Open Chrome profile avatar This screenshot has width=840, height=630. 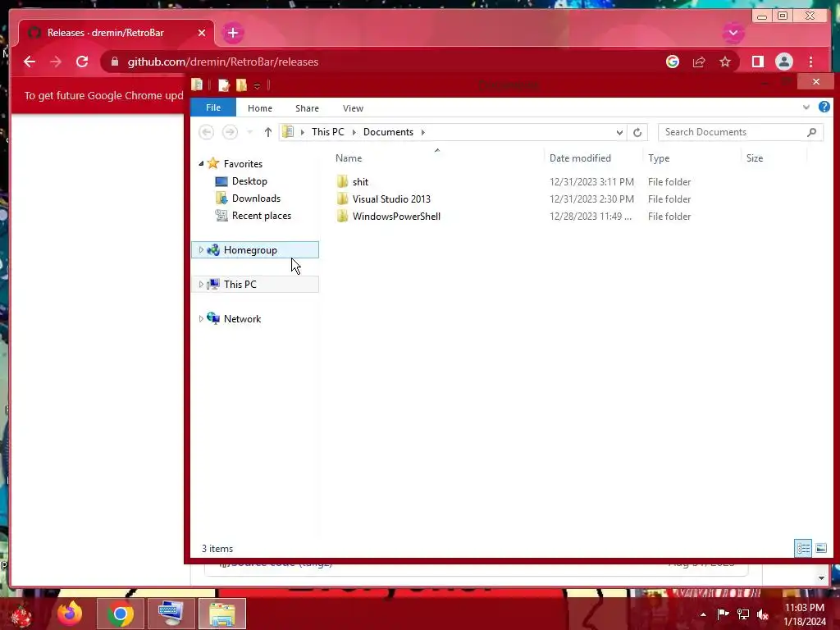click(783, 62)
